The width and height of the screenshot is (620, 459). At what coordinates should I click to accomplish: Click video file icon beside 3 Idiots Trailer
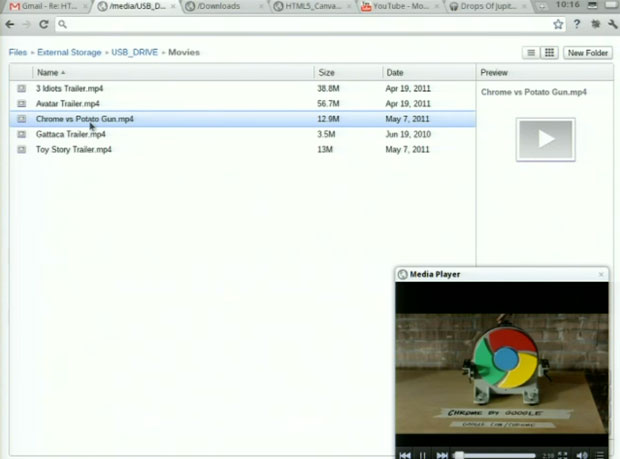[x=21, y=88]
